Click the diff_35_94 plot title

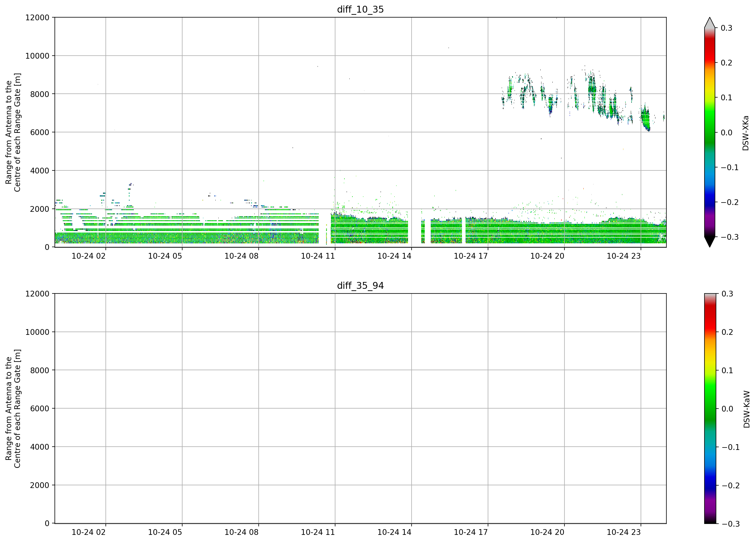pos(360,286)
